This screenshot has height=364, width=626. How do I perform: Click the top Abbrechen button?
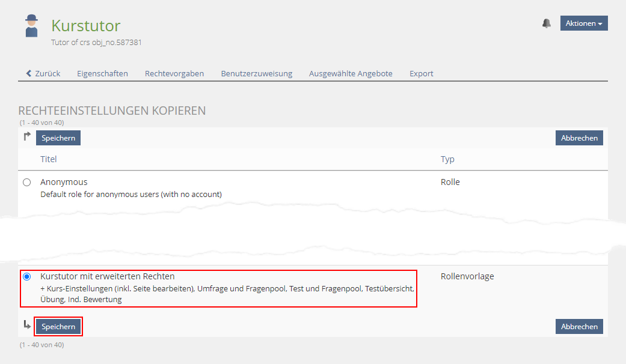579,138
